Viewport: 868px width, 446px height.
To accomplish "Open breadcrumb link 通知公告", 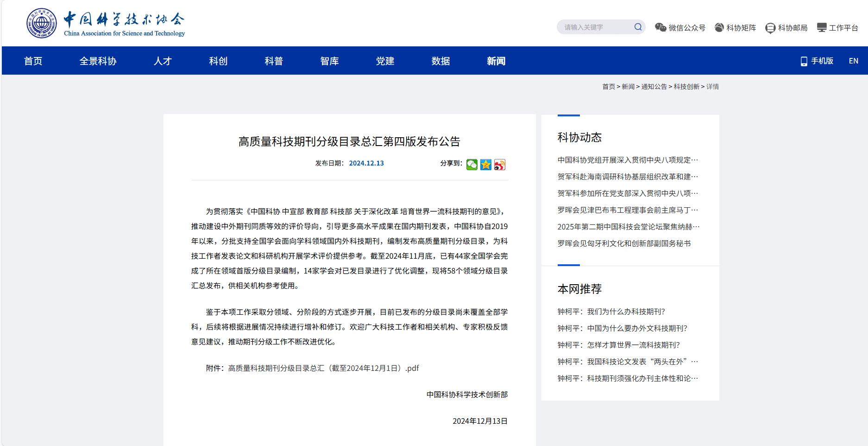I will 654,87.
